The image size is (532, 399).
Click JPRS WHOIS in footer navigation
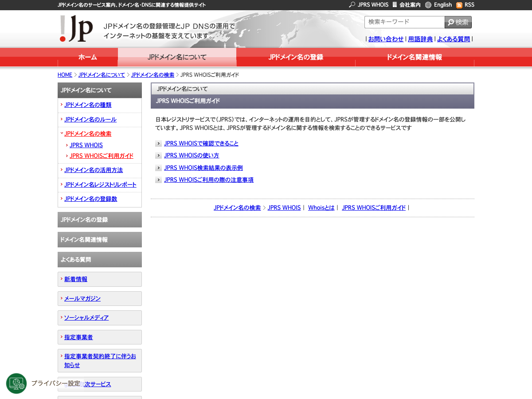[284, 208]
